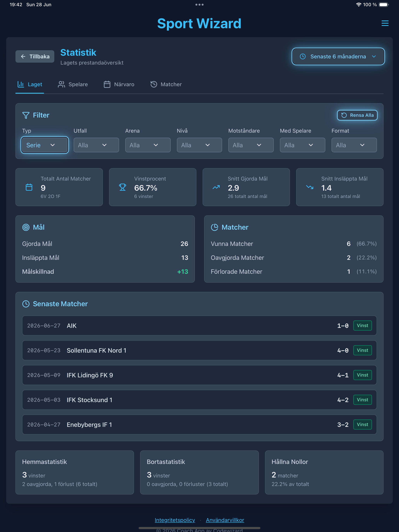This screenshot has width=399, height=532.
Task: Go back with the Tillbaka button
Action: coord(35,56)
